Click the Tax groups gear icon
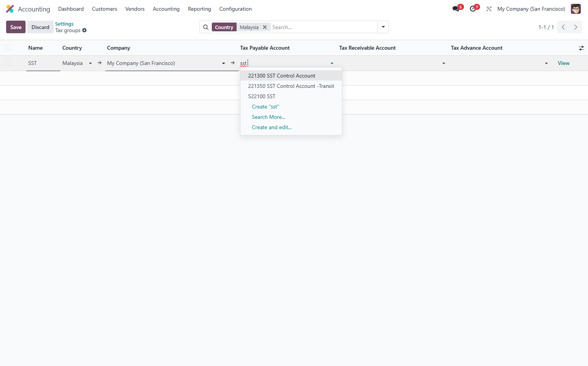This screenshot has height=366, width=588. point(84,31)
